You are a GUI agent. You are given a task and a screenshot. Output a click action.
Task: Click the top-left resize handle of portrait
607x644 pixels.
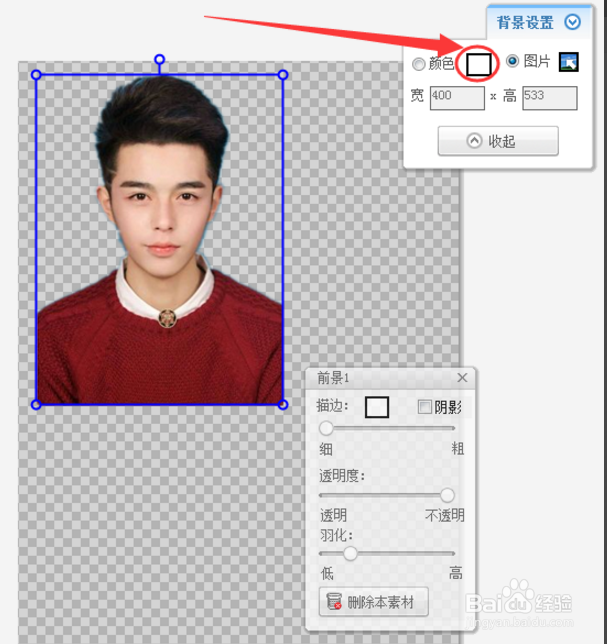(36, 75)
